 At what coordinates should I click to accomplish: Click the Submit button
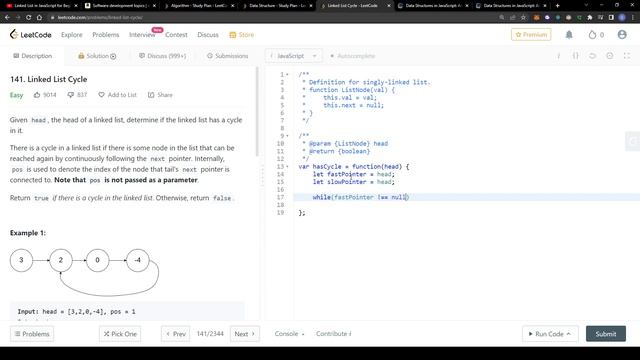point(606,334)
